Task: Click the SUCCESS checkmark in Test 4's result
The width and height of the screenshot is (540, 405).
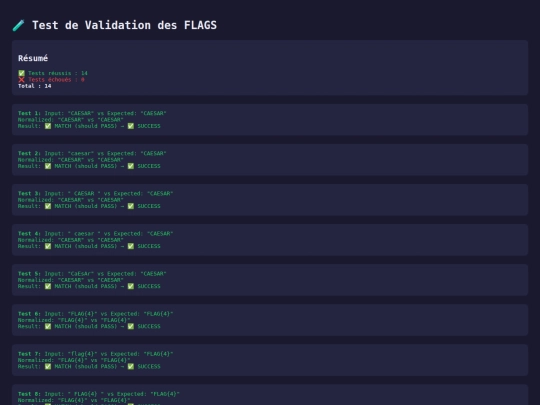Action: tap(131, 246)
